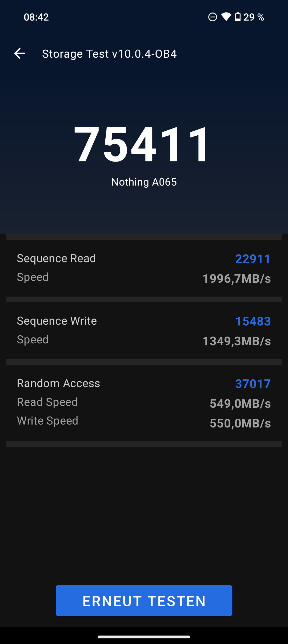Open the Sequence Read result row
The image size is (288, 644).
(144, 268)
